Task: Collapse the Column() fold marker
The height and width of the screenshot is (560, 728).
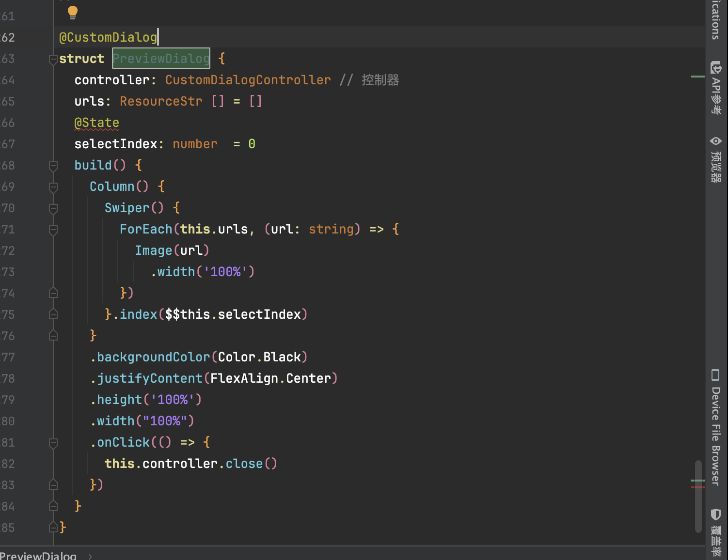Action: [53, 187]
